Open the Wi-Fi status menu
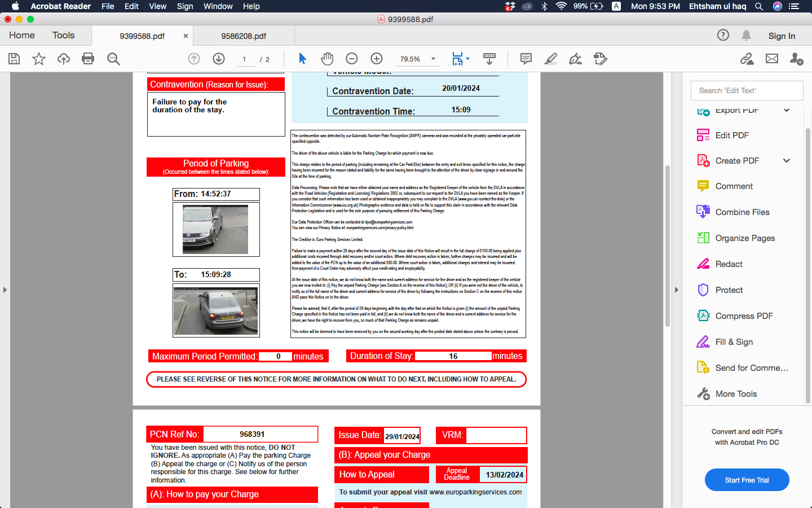The image size is (812, 508). pos(561,6)
